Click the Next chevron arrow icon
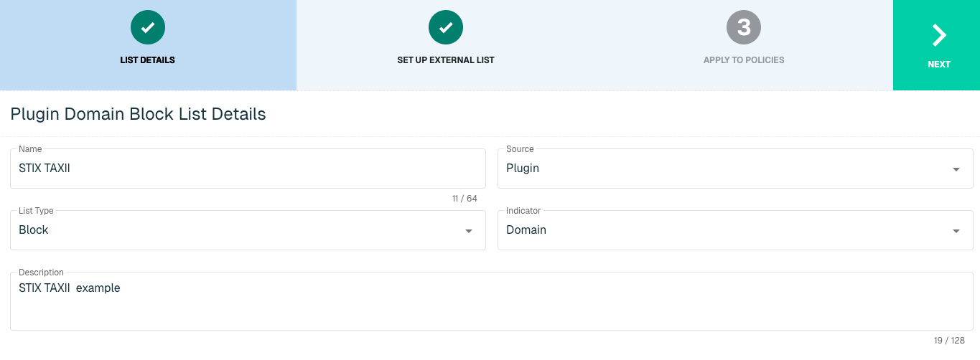Image resolution: width=980 pixels, height=360 pixels. 939,34
